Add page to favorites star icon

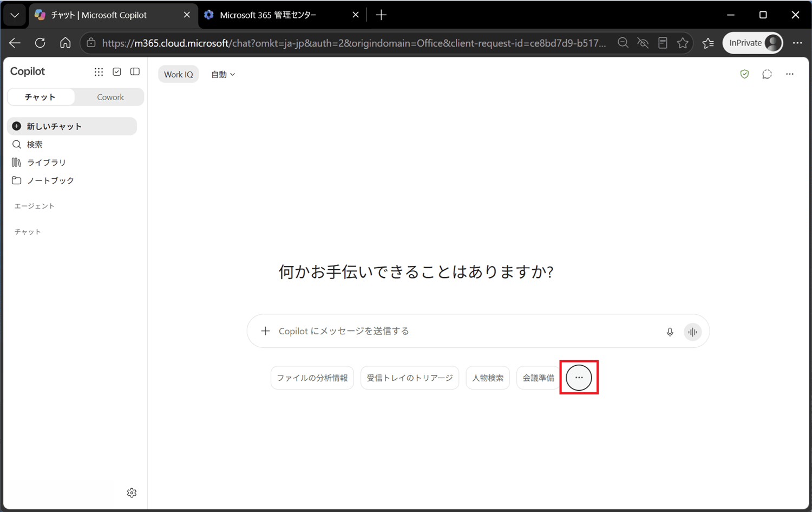pos(683,43)
